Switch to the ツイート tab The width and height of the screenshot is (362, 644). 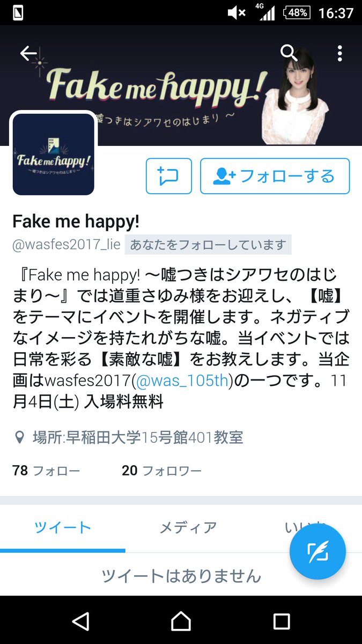[63, 528]
